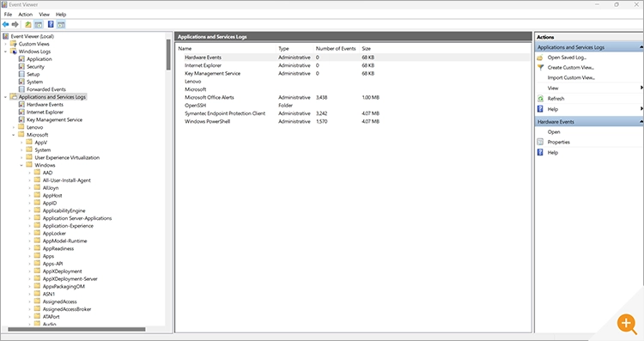The width and height of the screenshot is (644, 341).
Task: Click the AppLocker folder icon
Action: 38,233
